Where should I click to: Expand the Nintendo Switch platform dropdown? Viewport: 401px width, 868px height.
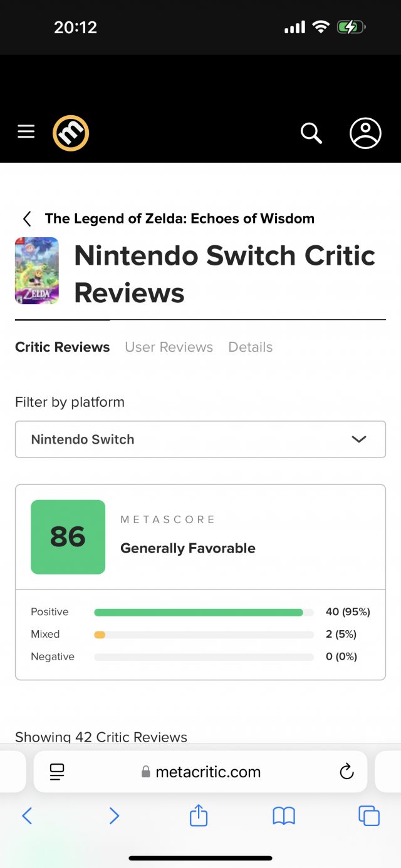(200, 439)
